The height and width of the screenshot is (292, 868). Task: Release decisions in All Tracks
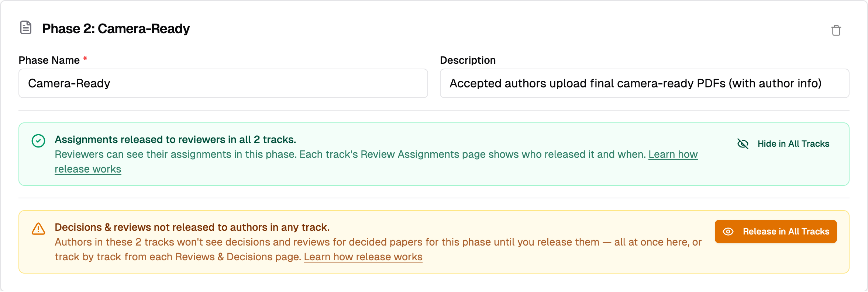(x=776, y=232)
